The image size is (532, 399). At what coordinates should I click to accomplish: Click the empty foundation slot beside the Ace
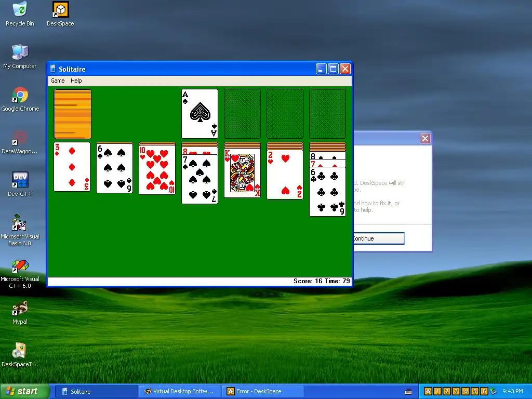[242, 114]
